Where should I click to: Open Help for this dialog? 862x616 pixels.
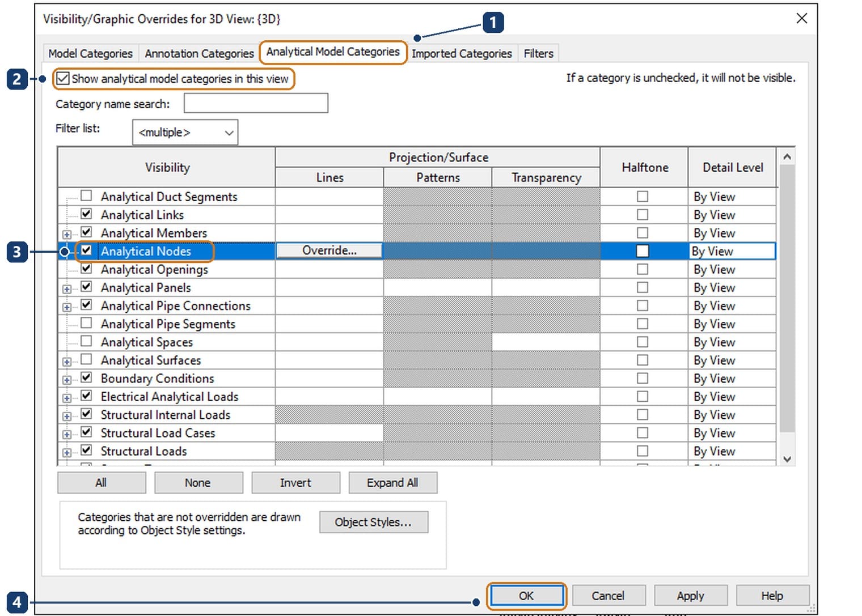pyautogui.click(x=772, y=596)
